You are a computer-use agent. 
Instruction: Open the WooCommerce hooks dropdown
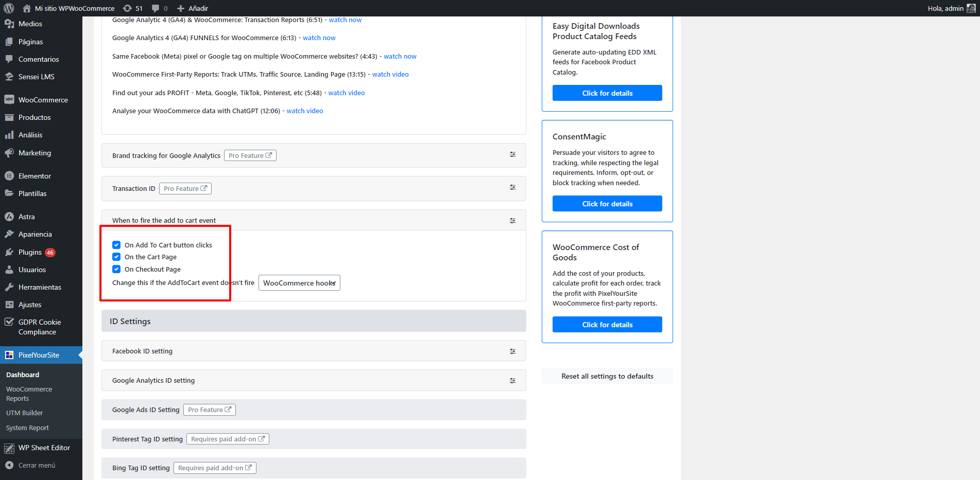tap(299, 283)
